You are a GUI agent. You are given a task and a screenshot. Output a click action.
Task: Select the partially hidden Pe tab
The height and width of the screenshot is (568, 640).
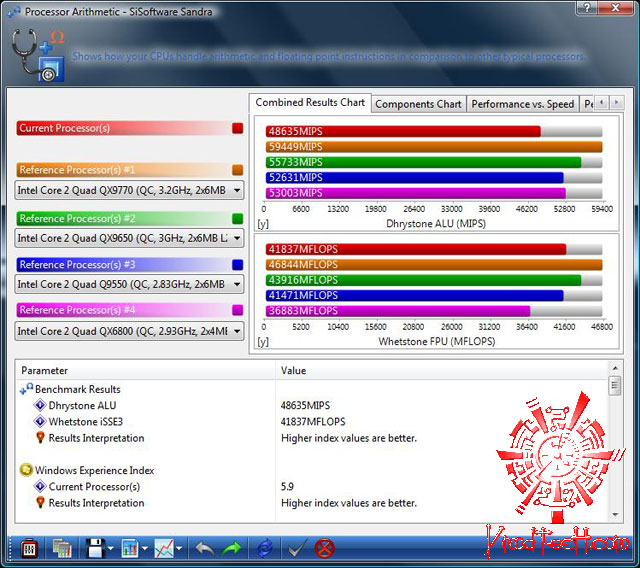click(588, 104)
